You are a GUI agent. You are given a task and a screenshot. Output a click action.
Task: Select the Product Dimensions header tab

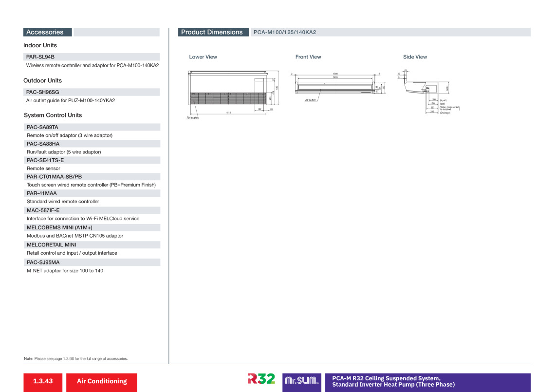pyautogui.click(x=213, y=32)
